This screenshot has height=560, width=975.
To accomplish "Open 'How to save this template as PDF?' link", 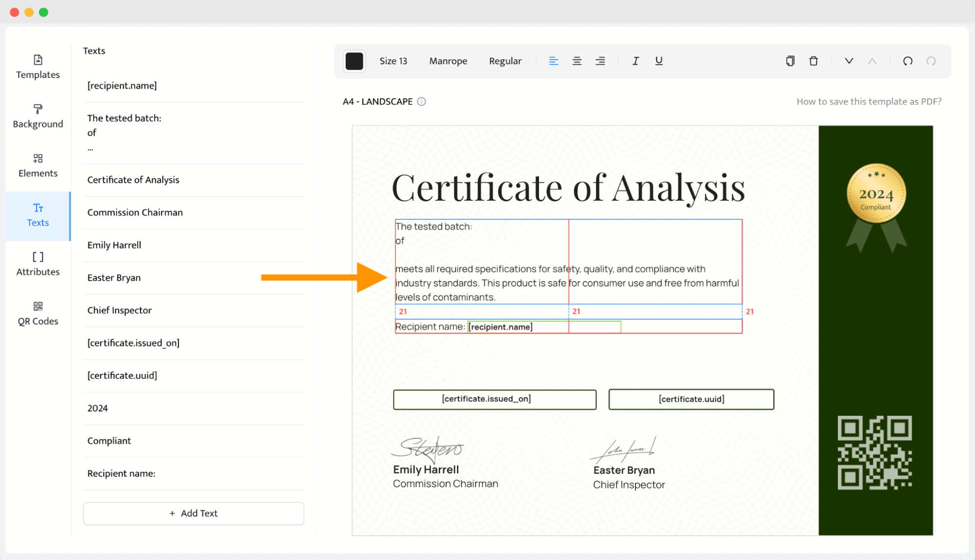I will [x=869, y=101].
